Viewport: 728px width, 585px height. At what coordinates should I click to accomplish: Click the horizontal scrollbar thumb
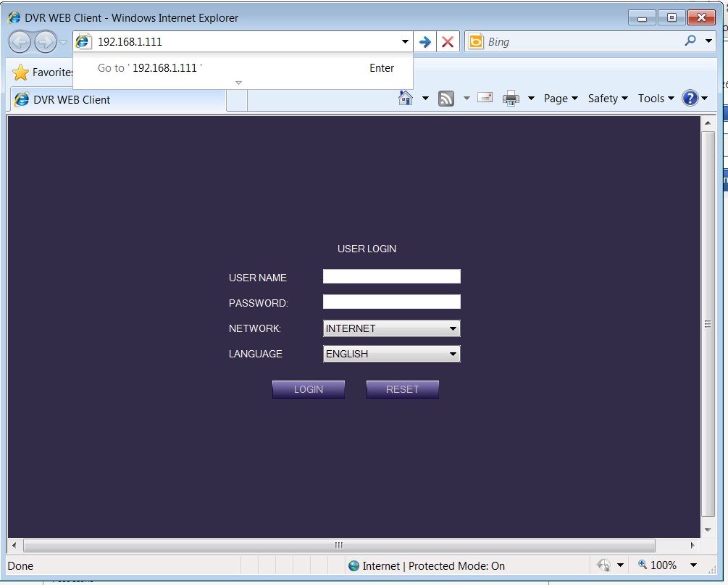click(340, 545)
